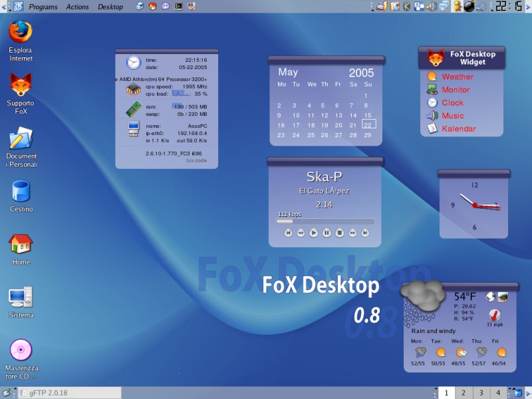Viewport: 532px width, 399px height.
Task: Click the yellow figure tray icon
Action: click(x=458, y=6)
